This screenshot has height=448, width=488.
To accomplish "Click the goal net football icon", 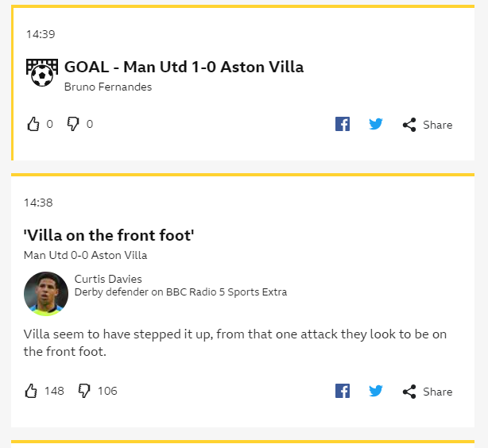I will [x=42, y=72].
